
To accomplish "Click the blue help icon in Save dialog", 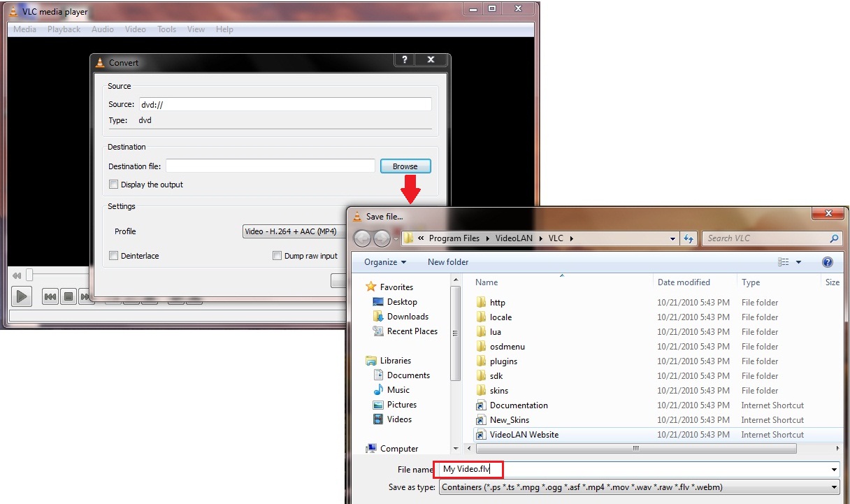I will [x=828, y=262].
